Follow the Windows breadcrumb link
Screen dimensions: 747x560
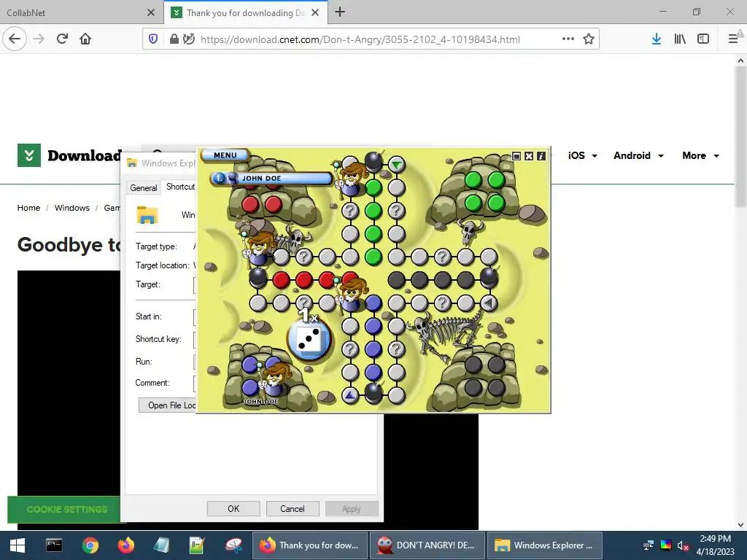(72, 208)
